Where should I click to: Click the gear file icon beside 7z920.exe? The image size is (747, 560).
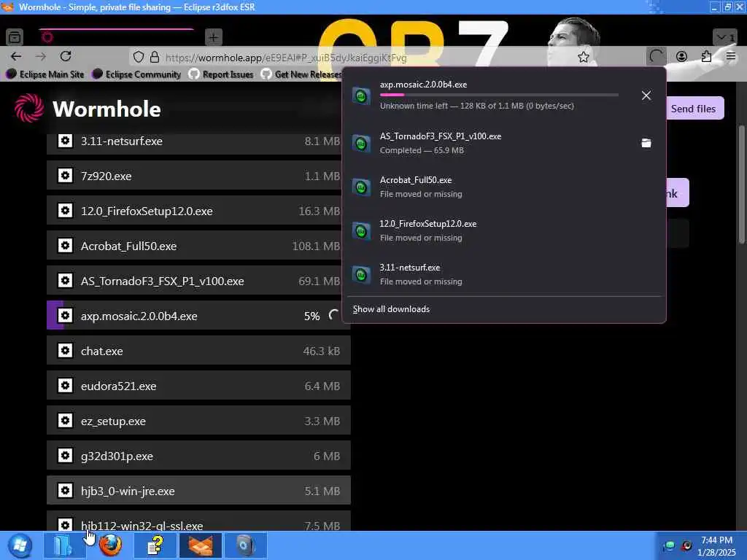pos(65,175)
